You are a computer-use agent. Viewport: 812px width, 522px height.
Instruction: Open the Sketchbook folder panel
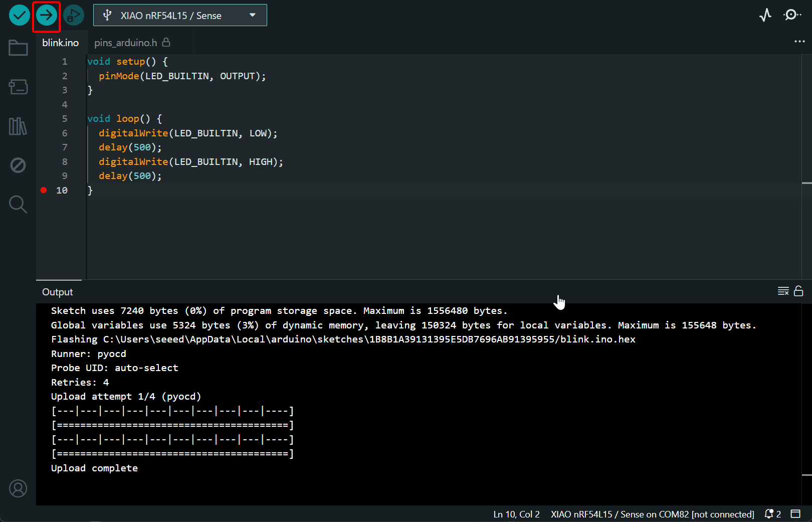coord(18,48)
